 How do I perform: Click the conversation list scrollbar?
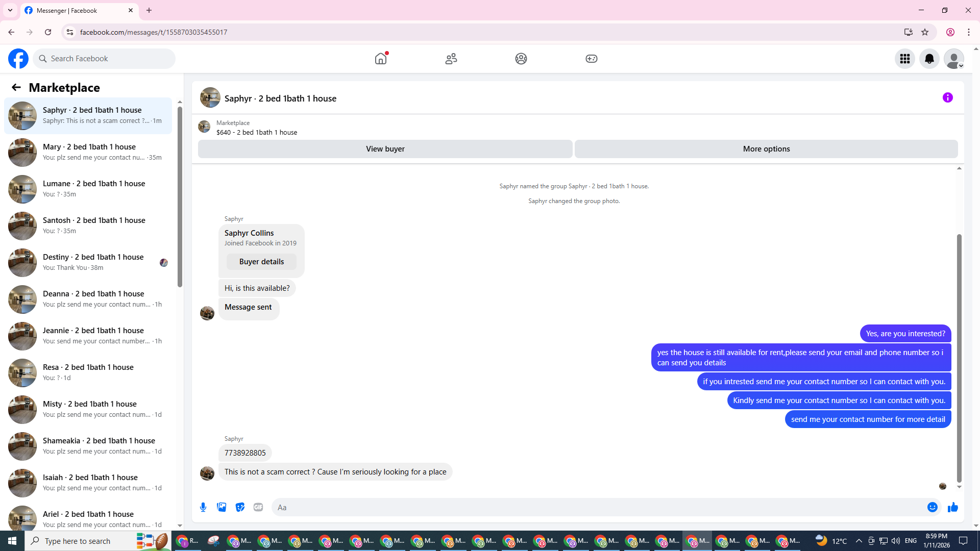tap(180, 196)
